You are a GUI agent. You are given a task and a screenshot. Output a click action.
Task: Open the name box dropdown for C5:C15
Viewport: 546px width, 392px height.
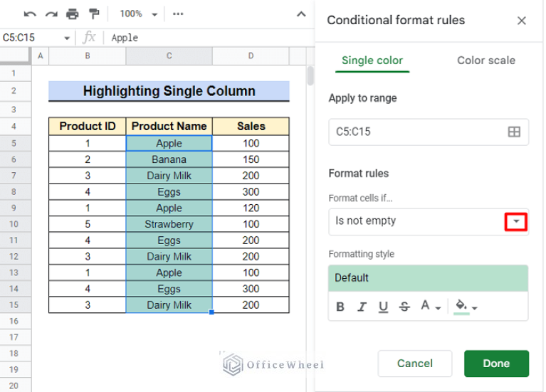tap(67, 38)
